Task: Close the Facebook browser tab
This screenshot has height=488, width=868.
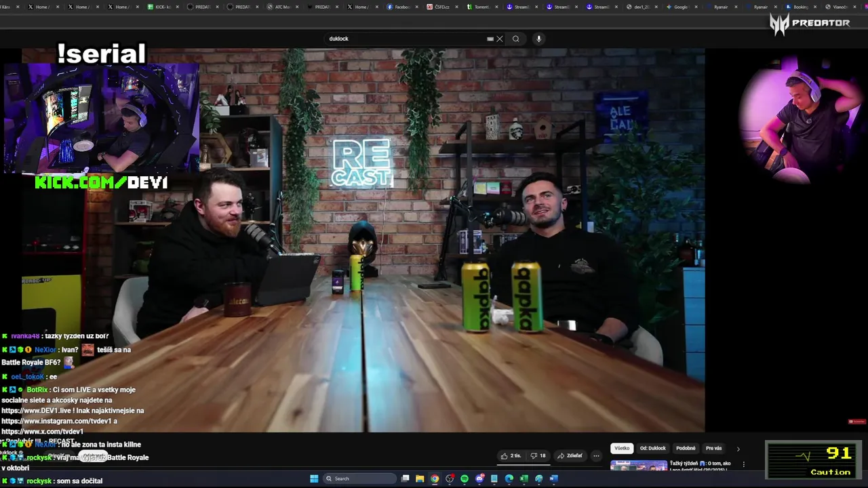Action: pyautogui.click(x=416, y=7)
